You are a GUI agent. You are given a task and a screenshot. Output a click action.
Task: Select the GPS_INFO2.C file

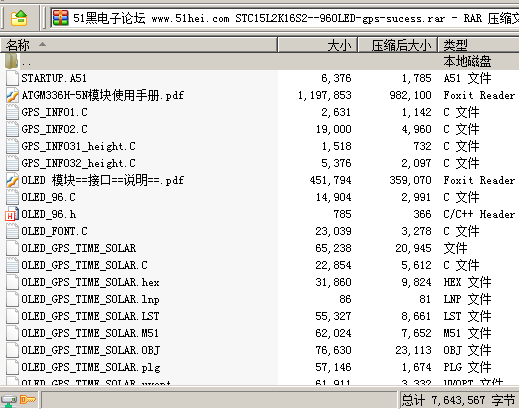[54, 129]
